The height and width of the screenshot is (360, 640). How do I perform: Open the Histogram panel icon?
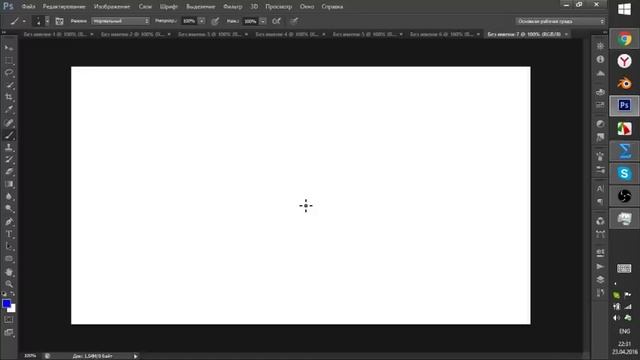600,73
